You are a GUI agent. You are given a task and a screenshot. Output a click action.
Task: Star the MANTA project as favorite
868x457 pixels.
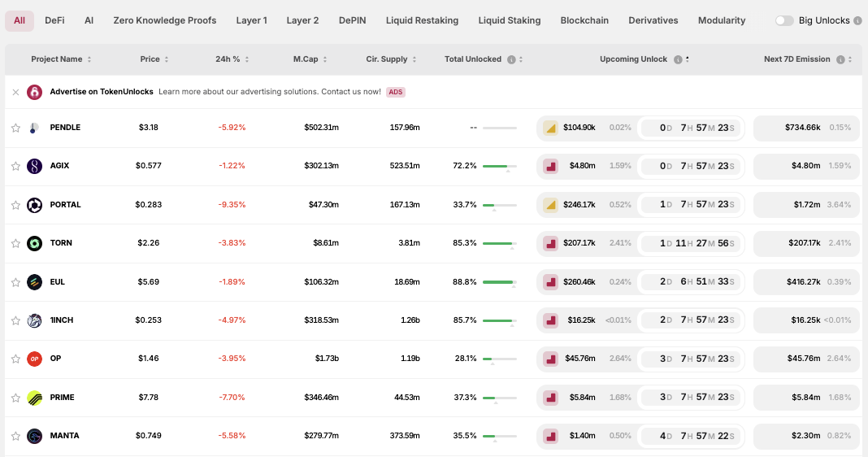pyautogui.click(x=15, y=436)
